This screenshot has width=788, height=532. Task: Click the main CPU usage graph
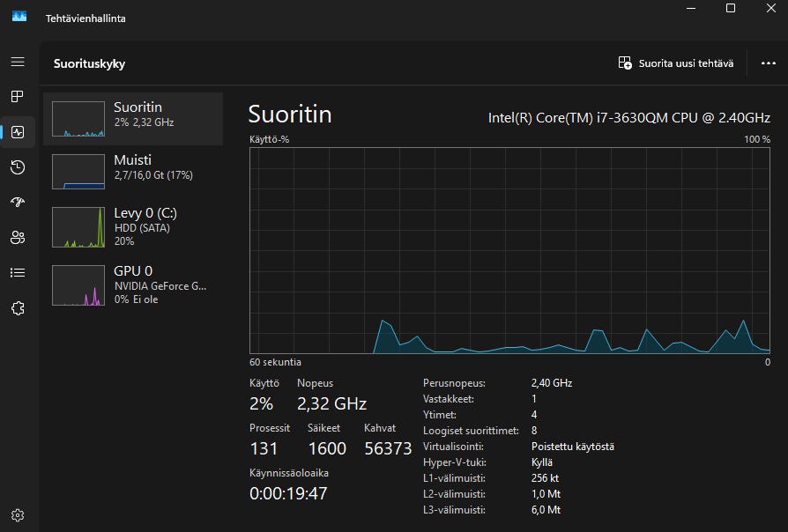pyautogui.click(x=509, y=251)
